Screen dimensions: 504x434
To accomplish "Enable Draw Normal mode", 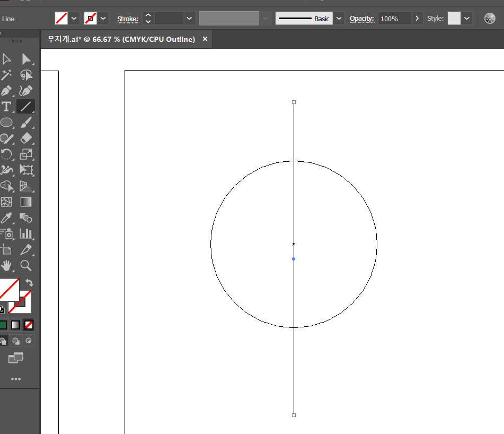I will (3, 341).
